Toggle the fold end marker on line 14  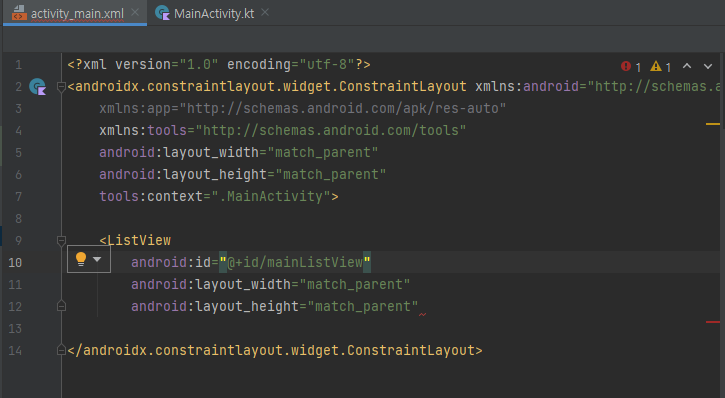[61, 350]
